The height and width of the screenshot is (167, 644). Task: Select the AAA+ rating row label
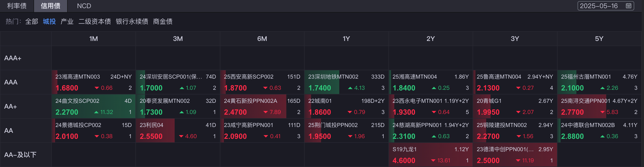point(13,58)
